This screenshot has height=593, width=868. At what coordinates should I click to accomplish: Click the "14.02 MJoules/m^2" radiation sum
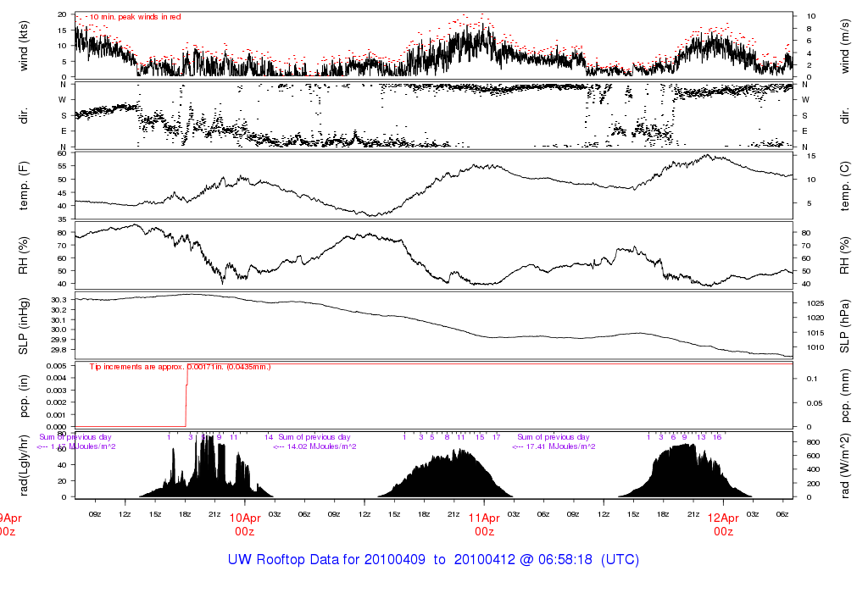321,446
